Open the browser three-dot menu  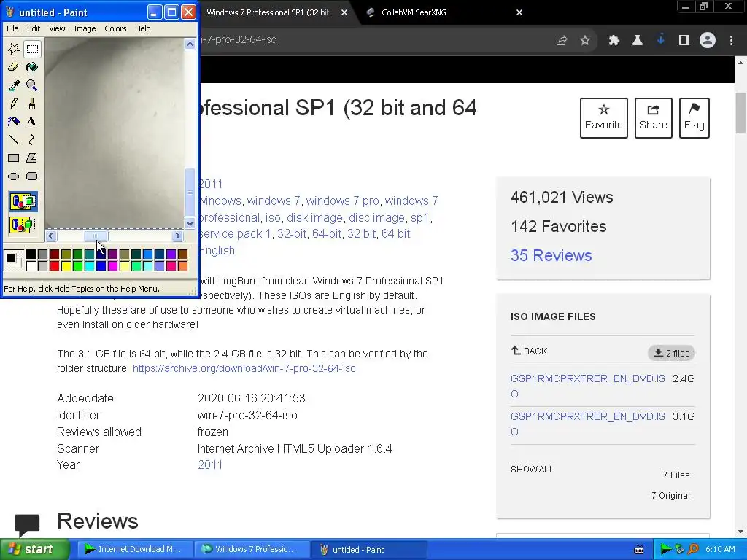[x=731, y=41]
